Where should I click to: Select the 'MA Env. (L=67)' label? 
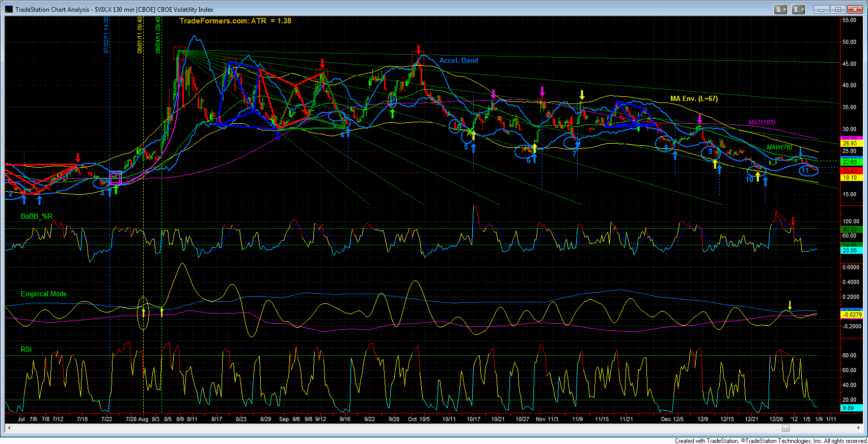click(694, 98)
